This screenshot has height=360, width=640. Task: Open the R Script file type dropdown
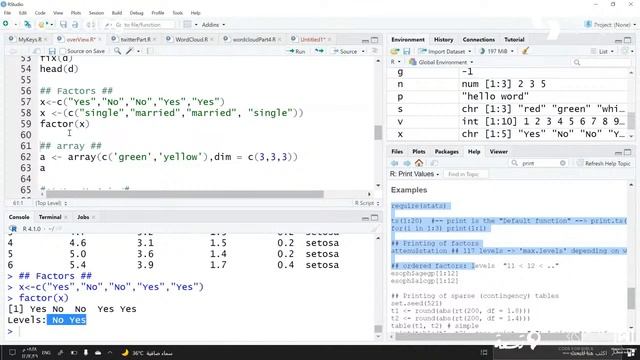[x=367, y=203]
